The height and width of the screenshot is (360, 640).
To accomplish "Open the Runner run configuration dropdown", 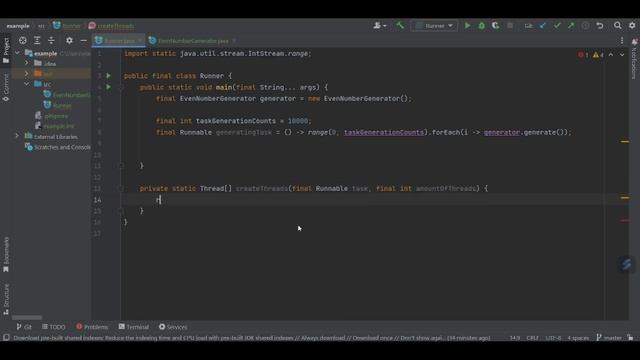I will (x=434, y=26).
